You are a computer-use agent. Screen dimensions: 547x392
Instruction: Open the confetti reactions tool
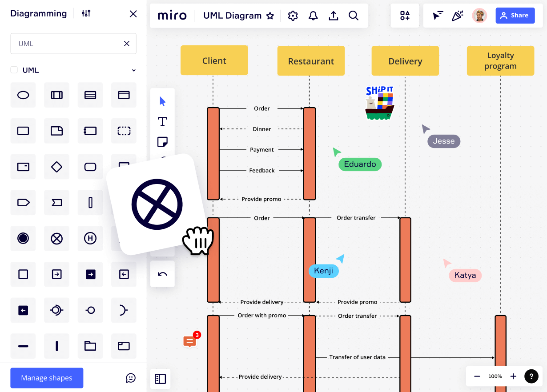click(458, 15)
